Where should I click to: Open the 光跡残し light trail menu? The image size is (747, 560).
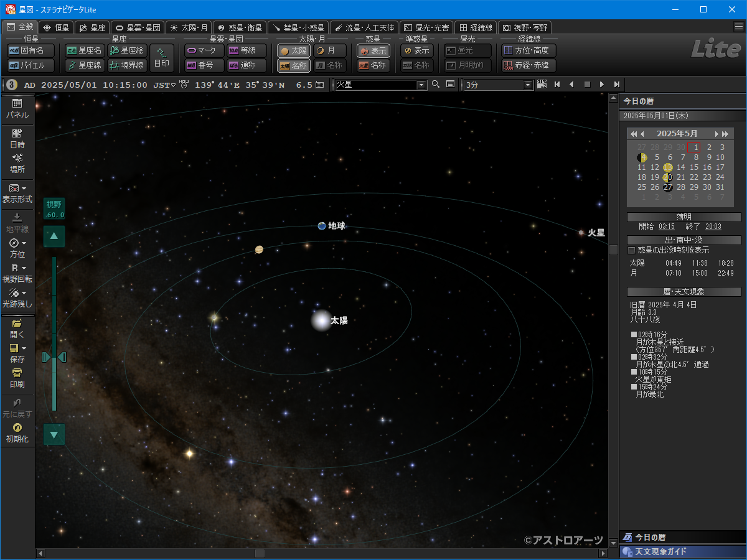(17, 298)
